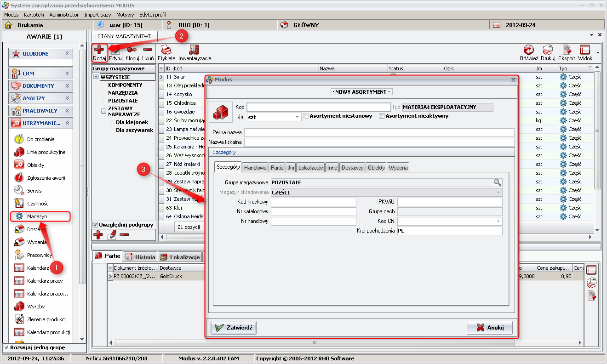Enable the Asortyment niestanowy checkbox
Screen dimensions: 607x364
coord(306,116)
